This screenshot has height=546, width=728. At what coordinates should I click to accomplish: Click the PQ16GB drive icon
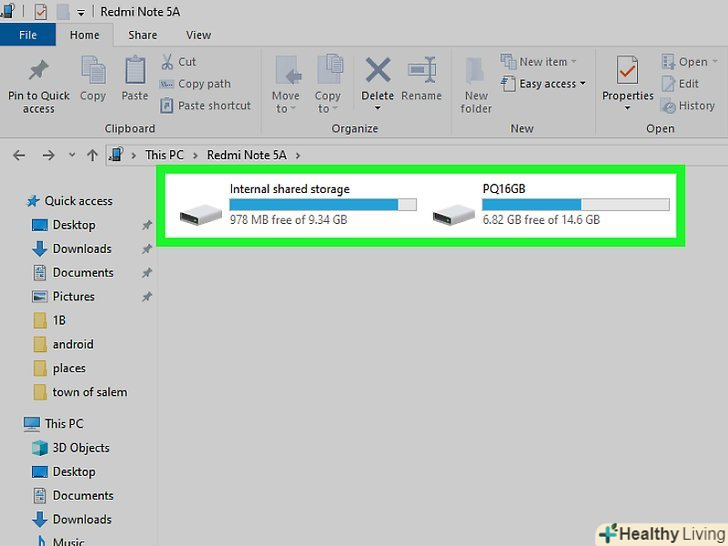[454, 215]
